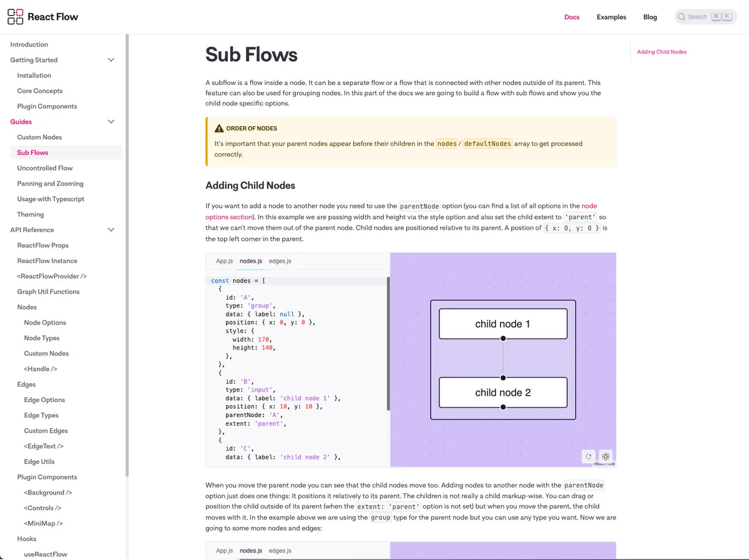Select the Sub Flows sidebar item
This screenshot has height=560, width=749.
[x=66, y=152]
